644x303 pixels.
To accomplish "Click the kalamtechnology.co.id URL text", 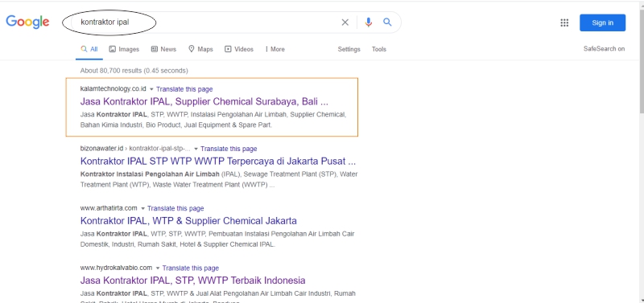I will tap(113, 89).
